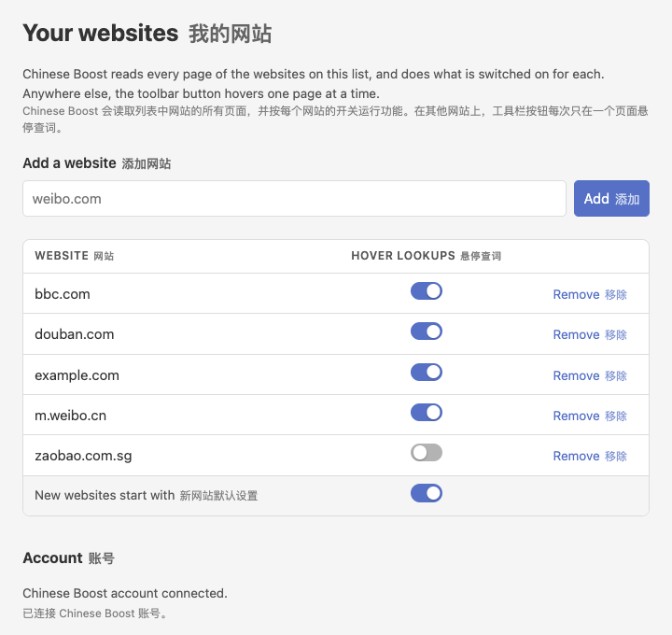Remove bbc.com from the list

click(x=590, y=294)
